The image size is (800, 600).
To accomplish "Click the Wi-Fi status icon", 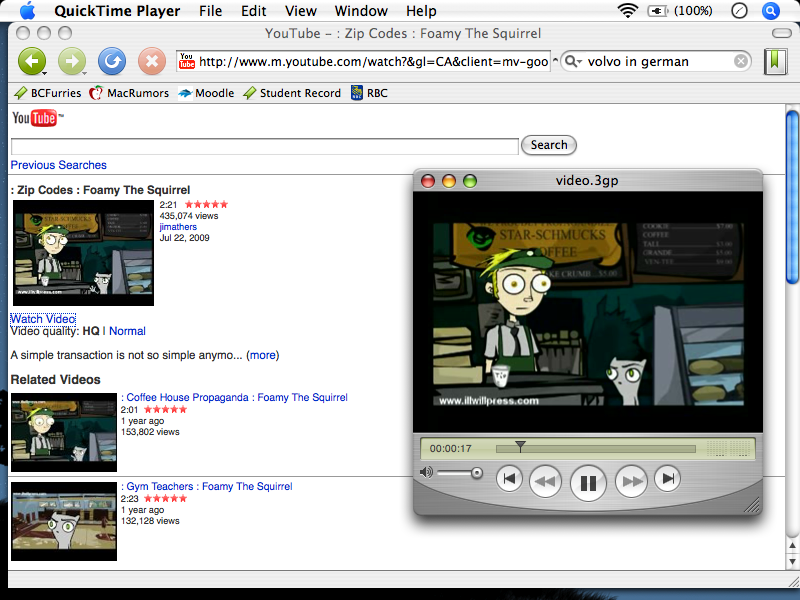I will 628,11.
